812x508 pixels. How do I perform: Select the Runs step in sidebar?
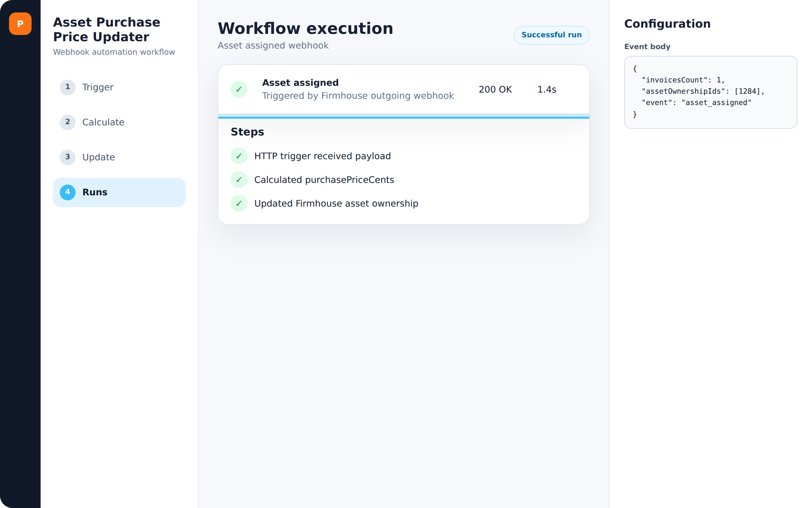pos(119,192)
